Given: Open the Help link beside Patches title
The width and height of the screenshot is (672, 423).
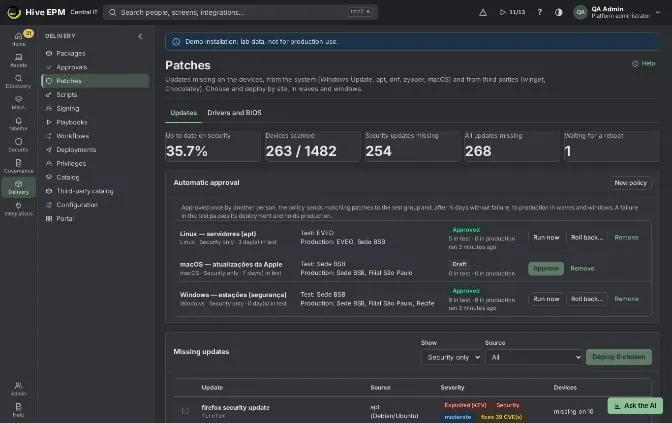Looking at the screenshot, I should point(643,63).
